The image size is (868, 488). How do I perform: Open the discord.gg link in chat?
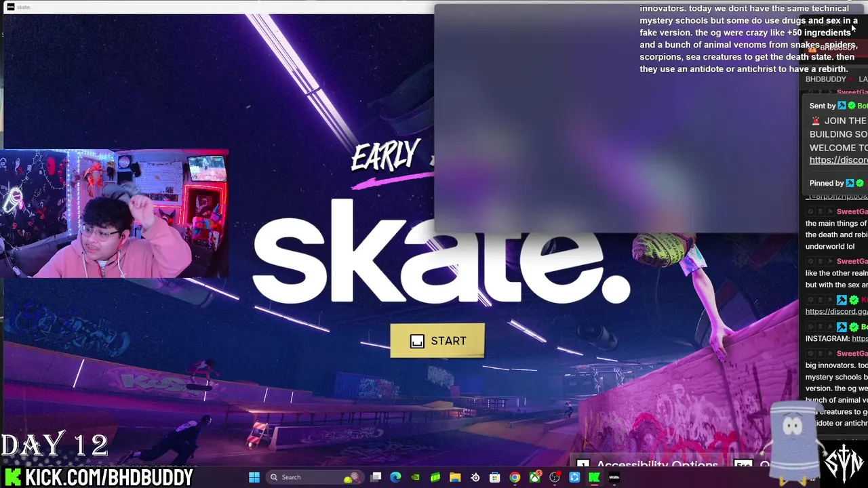tap(836, 312)
